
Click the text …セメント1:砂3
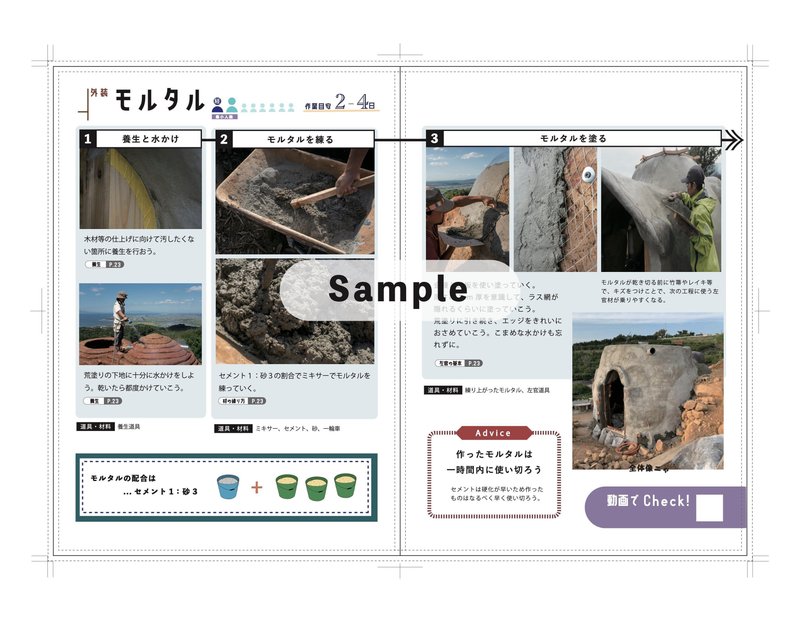pos(160,491)
